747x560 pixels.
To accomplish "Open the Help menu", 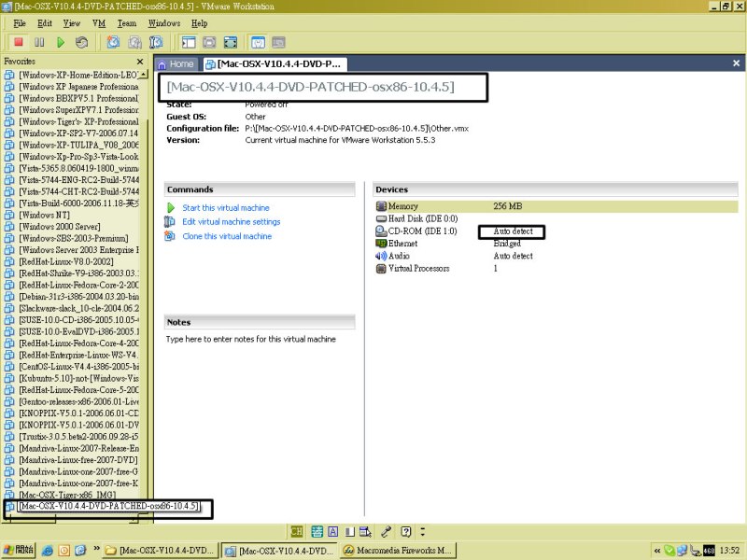I will point(200,23).
